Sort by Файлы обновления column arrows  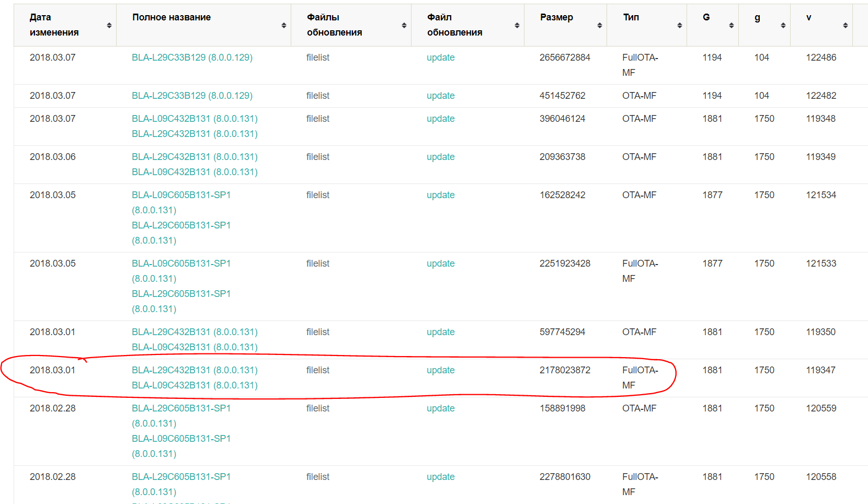(x=404, y=26)
